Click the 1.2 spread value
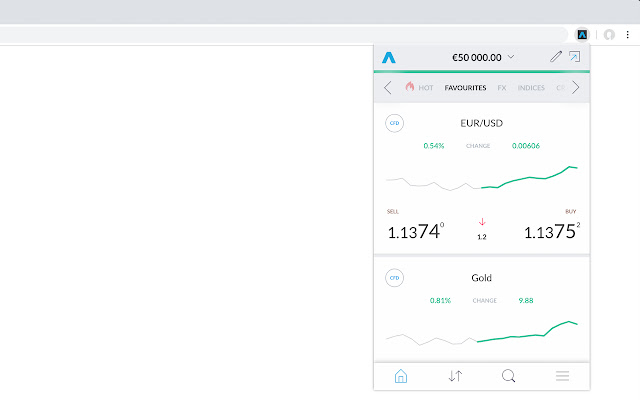Viewport: 640px width, 400px height. click(482, 237)
